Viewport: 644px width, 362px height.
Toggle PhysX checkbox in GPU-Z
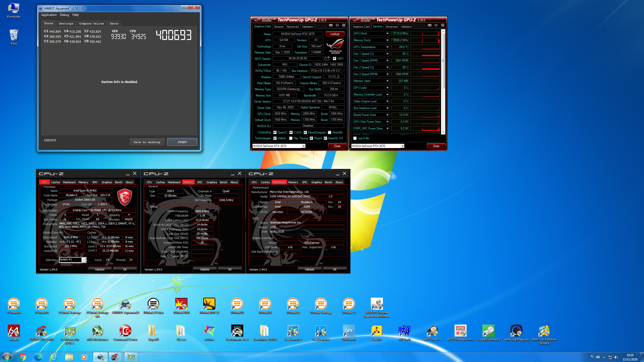pos(311,138)
